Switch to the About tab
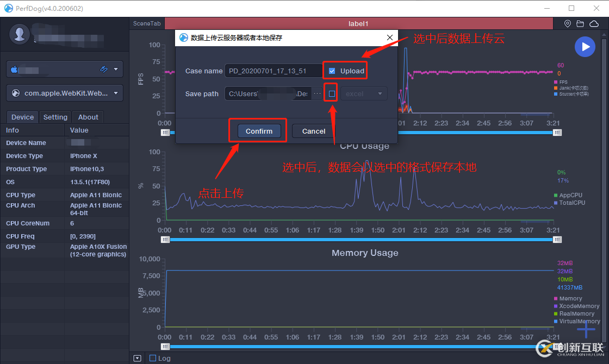 [x=88, y=117]
